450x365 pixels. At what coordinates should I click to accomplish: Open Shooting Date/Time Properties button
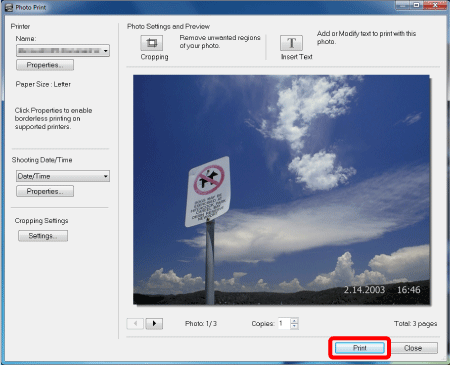click(45, 191)
